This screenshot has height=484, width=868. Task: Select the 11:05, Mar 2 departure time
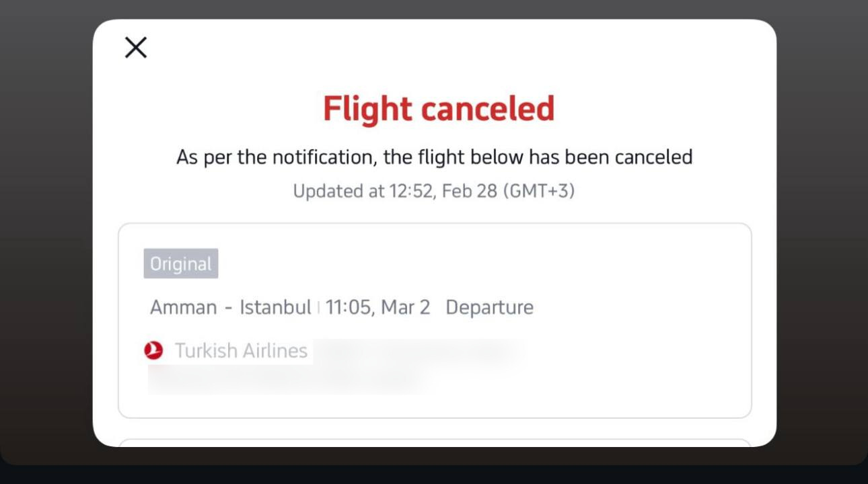click(x=377, y=308)
